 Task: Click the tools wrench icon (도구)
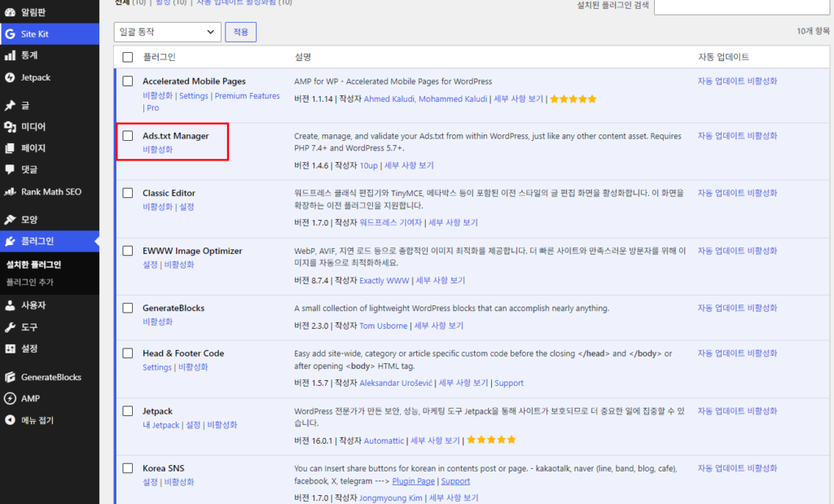tap(10, 327)
